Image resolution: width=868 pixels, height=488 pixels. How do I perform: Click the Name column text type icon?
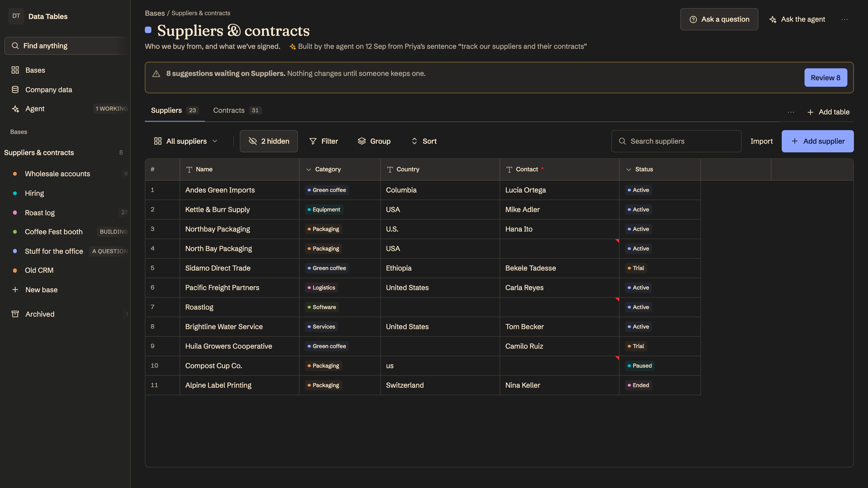pyautogui.click(x=189, y=169)
